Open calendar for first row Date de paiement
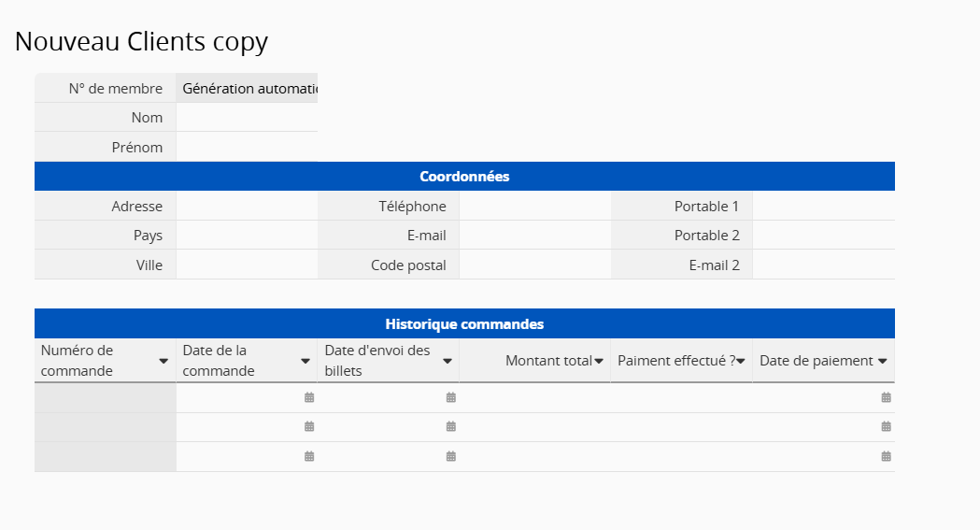 [x=886, y=397]
